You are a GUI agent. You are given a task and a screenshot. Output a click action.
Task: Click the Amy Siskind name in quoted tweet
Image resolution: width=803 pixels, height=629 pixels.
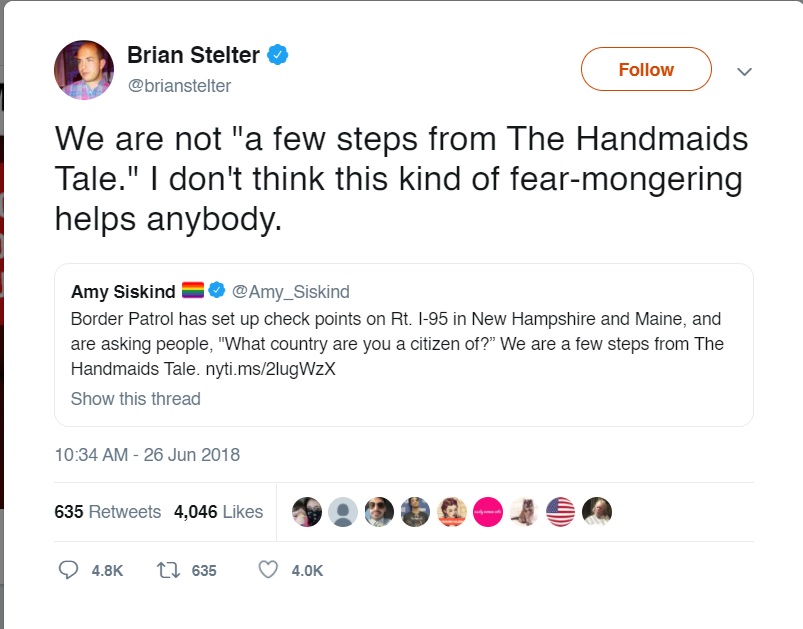pyautogui.click(x=126, y=291)
